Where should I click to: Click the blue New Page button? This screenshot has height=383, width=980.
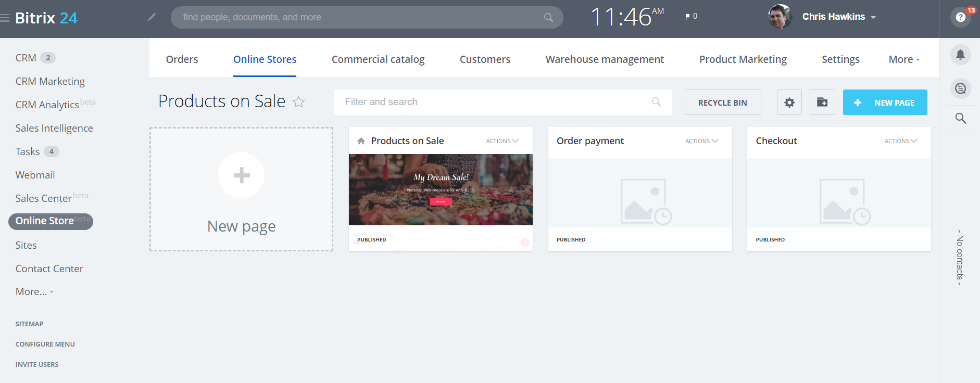tap(885, 103)
